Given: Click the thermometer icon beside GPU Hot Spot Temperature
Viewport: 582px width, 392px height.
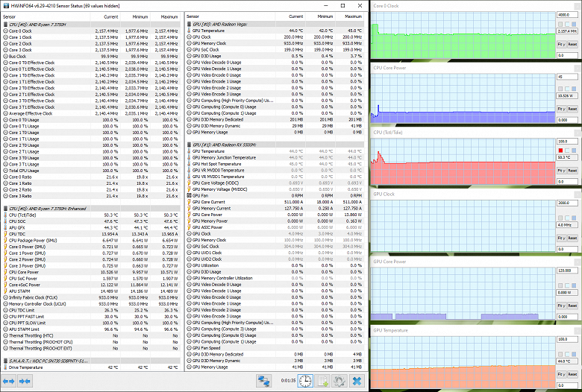Looking at the screenshot, I should click(x=190, y=163).
